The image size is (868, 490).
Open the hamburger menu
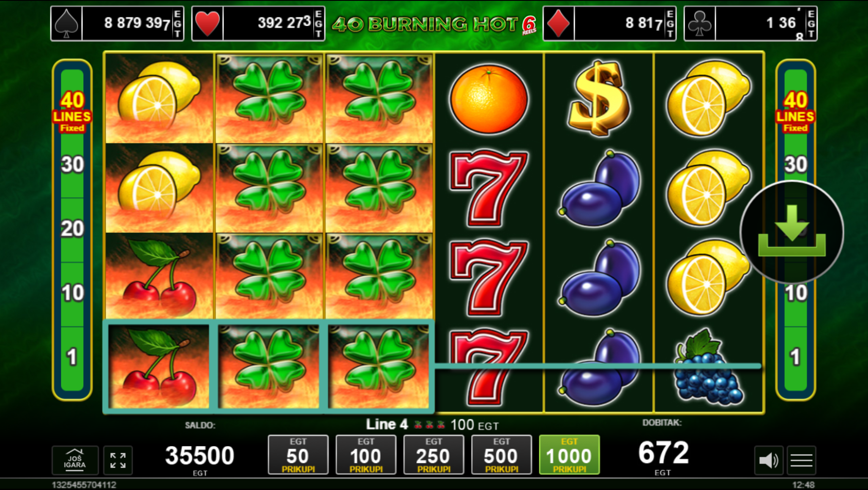pyautogui.click(x=801, y=460)
